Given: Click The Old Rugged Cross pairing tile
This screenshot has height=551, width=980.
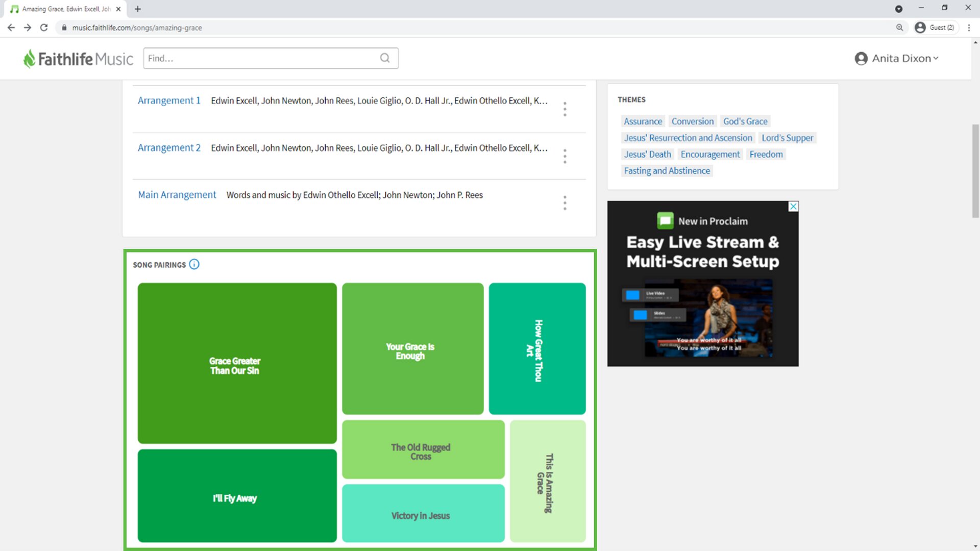Looking at the screenshot, I should [423, 449].
